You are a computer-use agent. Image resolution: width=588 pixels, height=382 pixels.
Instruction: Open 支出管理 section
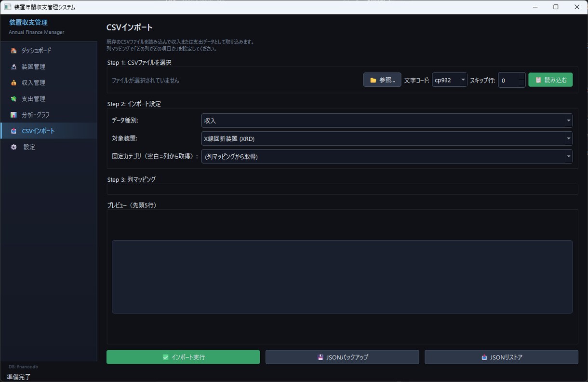pos(48,99)
